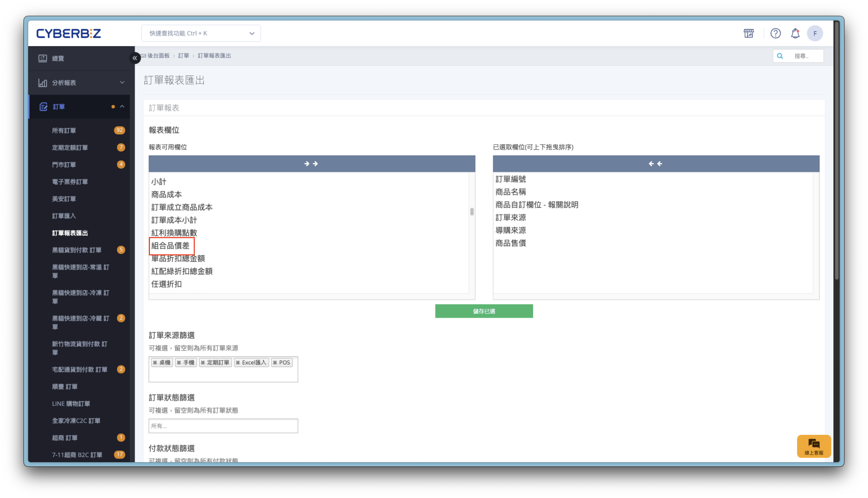This screenshot has height=498, width=868.
Task: Click the available fields list scrollbar
Action: 472,212
